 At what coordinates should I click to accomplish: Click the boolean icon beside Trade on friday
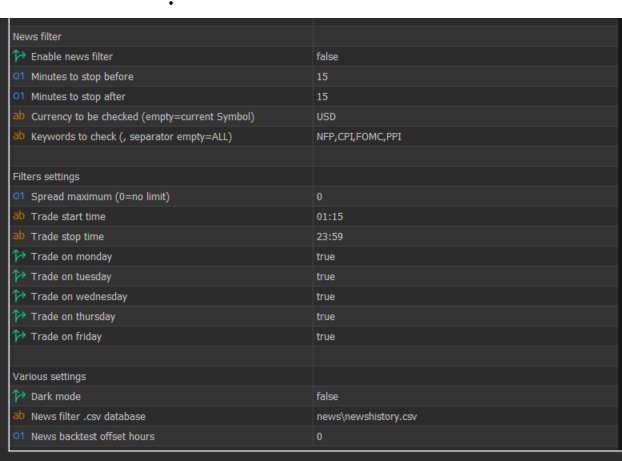pyautogui.click(x=19, y=336)
